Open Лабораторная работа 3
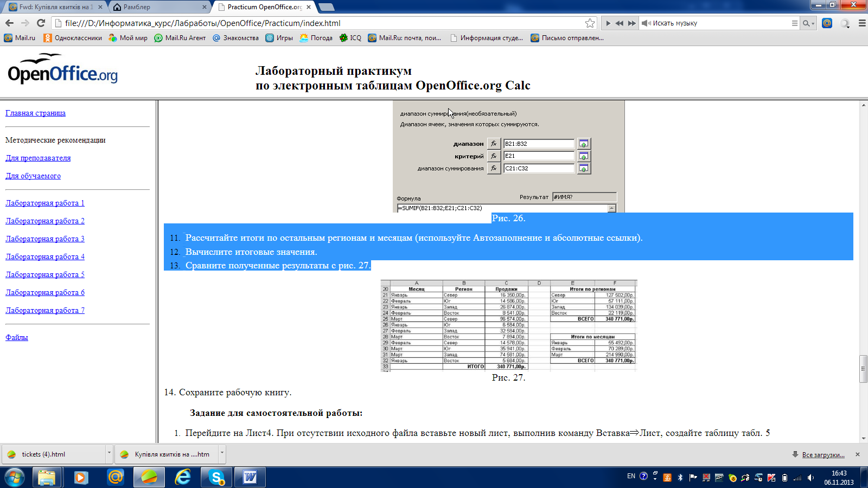This screenshot has width=868, height=488. click(45, 239)
